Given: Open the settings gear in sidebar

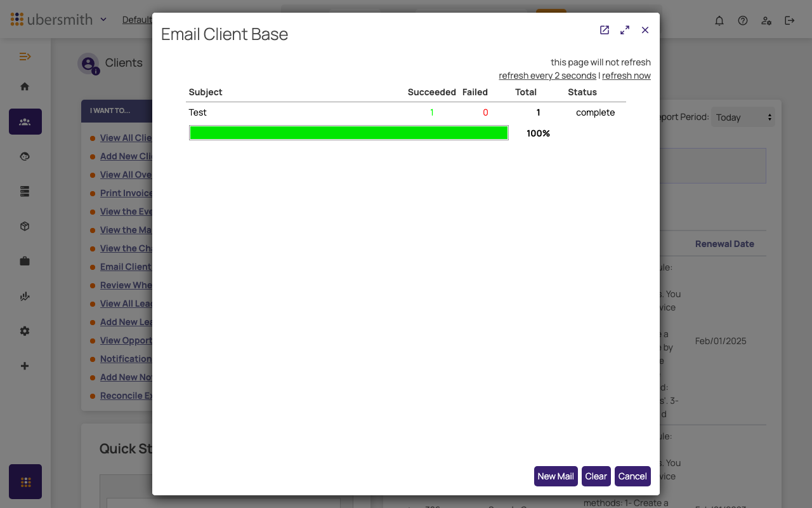Looking at the screenshot, I should tap(25, 331).
